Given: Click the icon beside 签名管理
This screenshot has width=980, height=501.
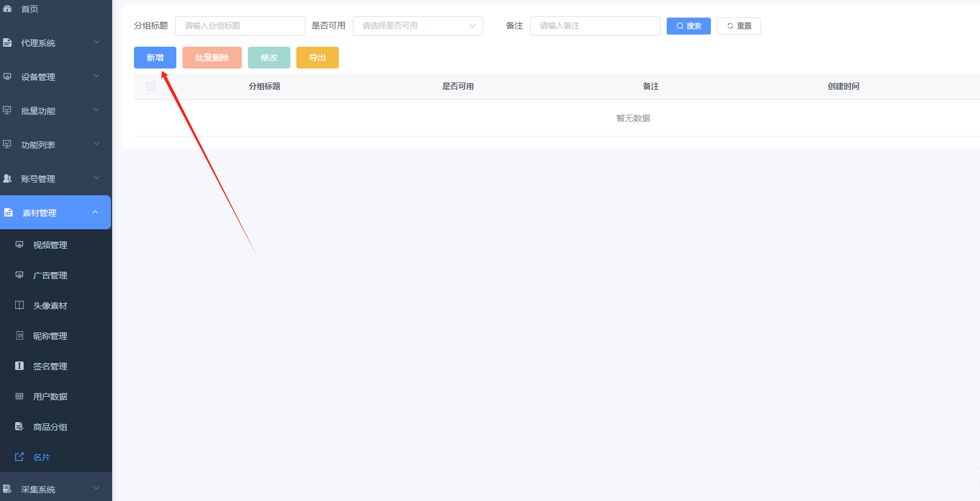Looking at the screenshot, I should (x=19, y=366).
